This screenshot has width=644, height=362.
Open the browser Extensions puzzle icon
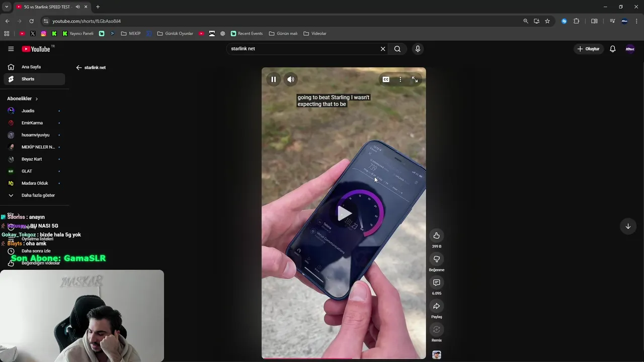[x=577, y=21]
